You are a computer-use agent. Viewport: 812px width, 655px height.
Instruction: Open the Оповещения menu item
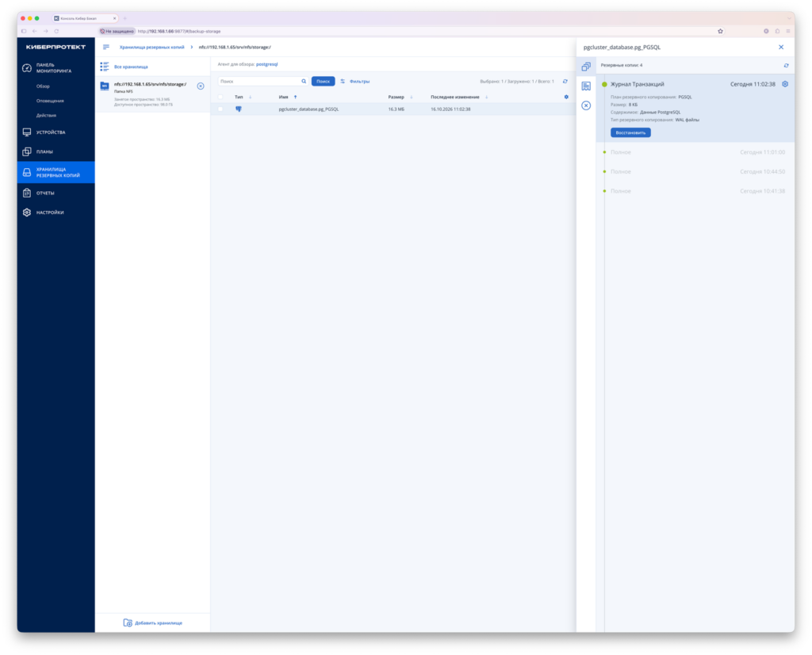coord(50,101)
